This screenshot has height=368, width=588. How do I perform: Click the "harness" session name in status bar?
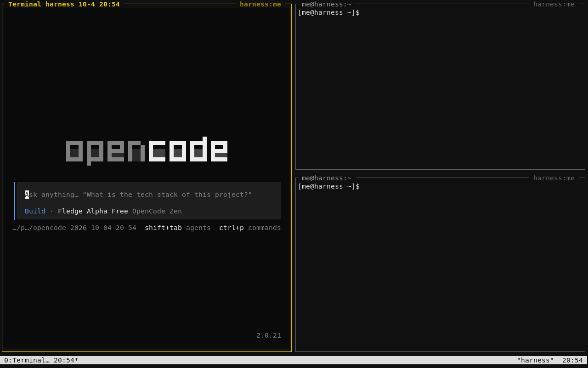click(x=535, y=360)
